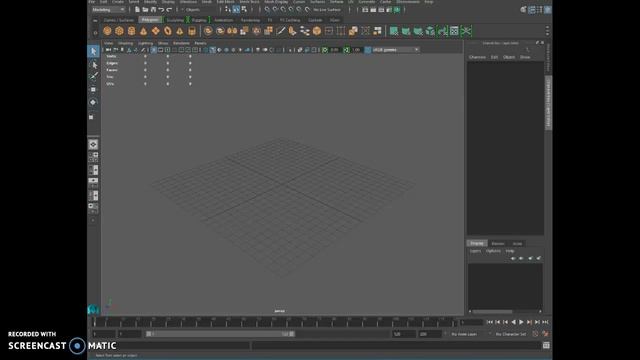Open the shelf options gear menu
The image size is (640, 360).
click(x=95, y=32)
